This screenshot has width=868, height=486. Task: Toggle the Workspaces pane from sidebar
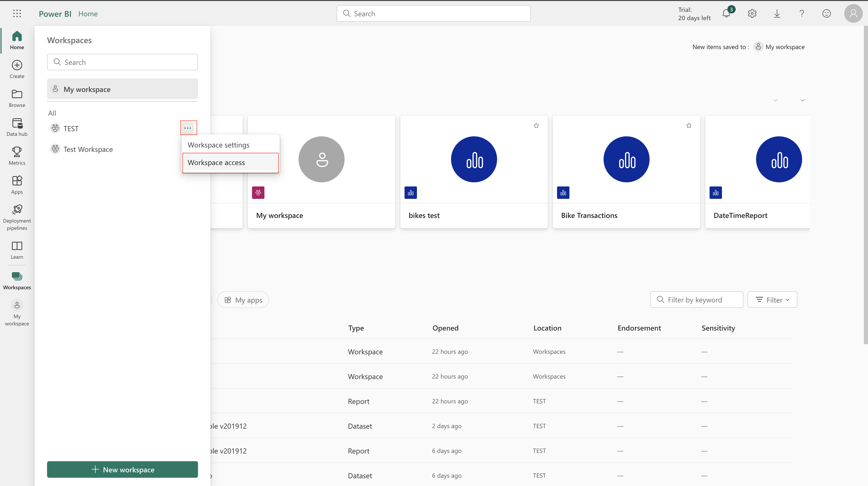(x=17, y=281)
